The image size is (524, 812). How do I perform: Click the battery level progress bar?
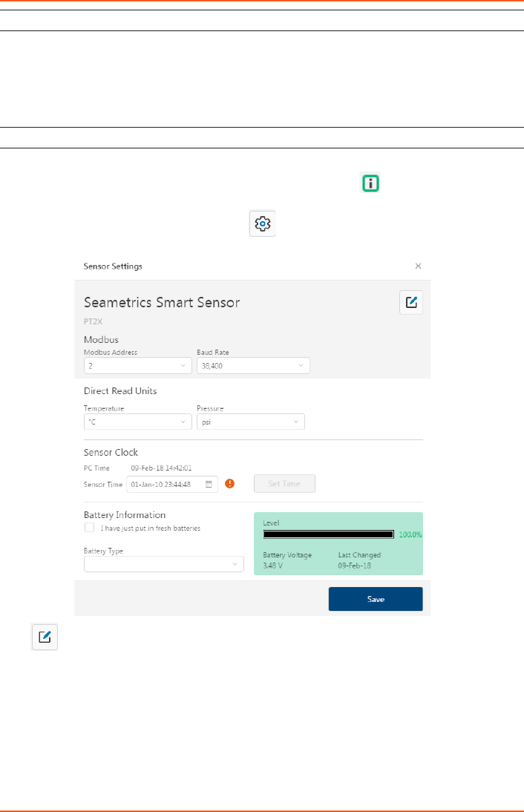point(329,534)
